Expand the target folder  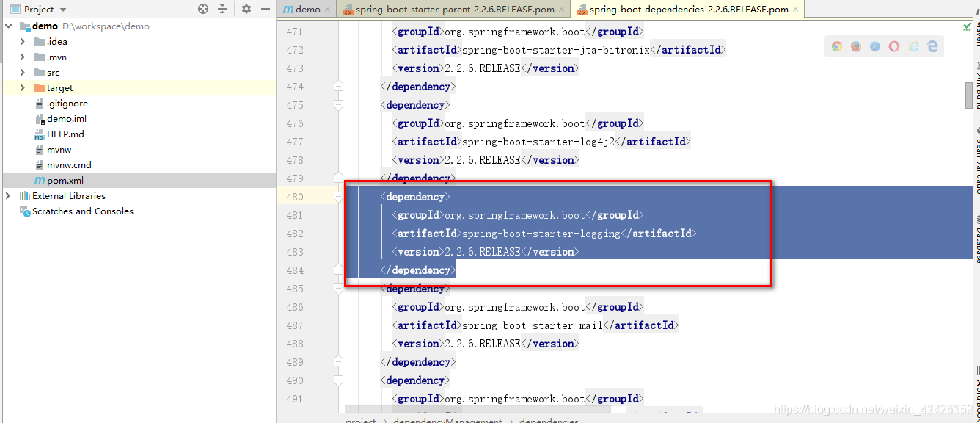(x=23, y=88)
